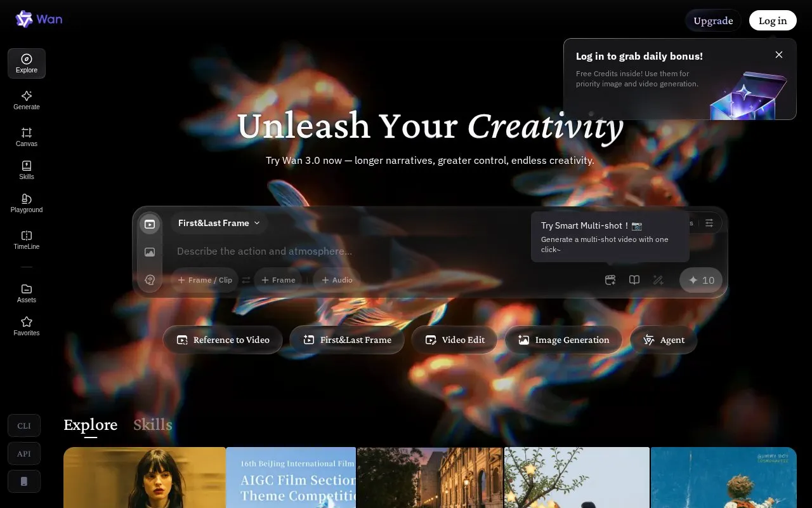Click the Wan logo
This screenshot has height=508, width=812.
(x=39, y=19)
